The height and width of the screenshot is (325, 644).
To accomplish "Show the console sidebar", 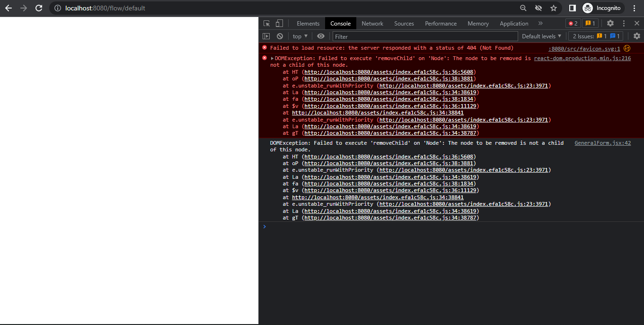I will coord(266,36).
